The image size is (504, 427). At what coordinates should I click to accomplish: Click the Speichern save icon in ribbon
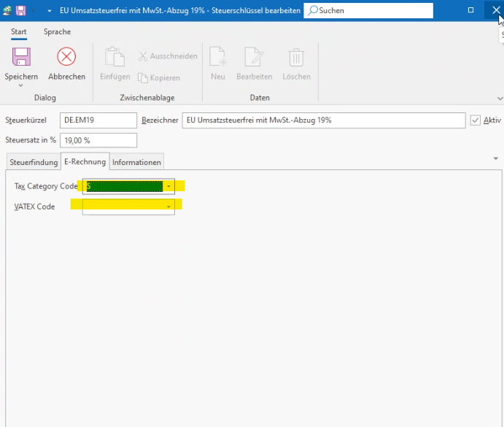(21, 58)
